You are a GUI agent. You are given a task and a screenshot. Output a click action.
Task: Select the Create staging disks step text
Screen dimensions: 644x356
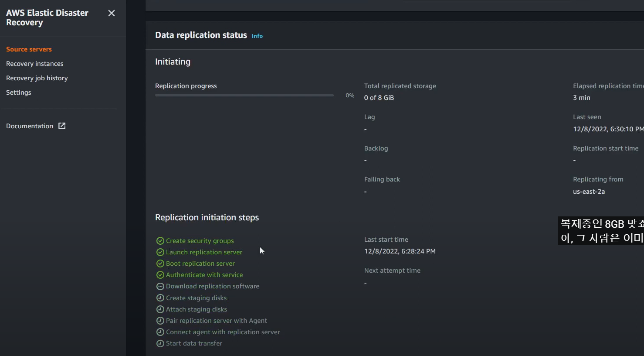(x=196, y=298)
